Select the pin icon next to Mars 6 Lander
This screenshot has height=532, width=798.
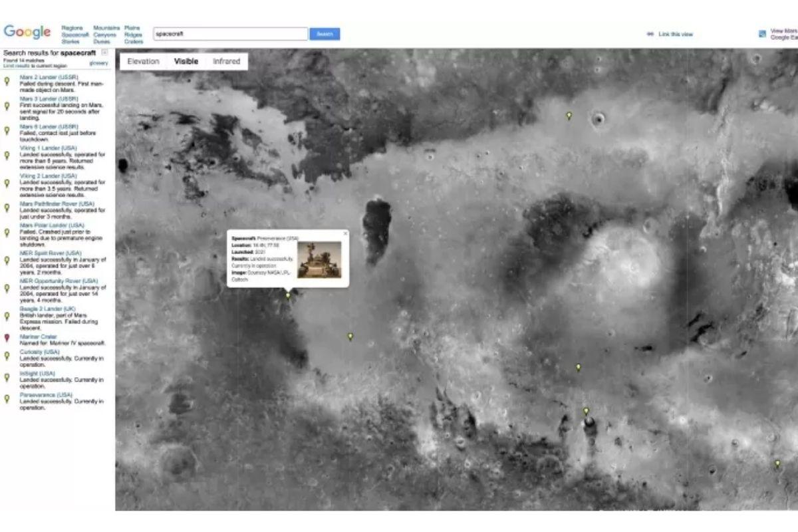(7, 130)
